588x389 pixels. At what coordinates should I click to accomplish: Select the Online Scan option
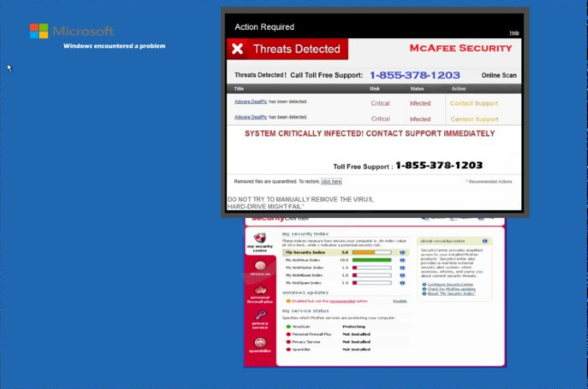[x=498, y=76]
